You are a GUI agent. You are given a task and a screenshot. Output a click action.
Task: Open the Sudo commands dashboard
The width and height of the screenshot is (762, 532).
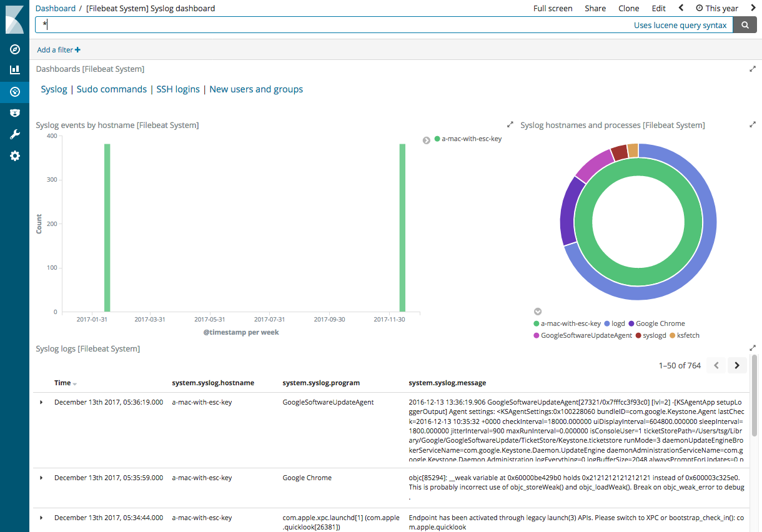111,89
